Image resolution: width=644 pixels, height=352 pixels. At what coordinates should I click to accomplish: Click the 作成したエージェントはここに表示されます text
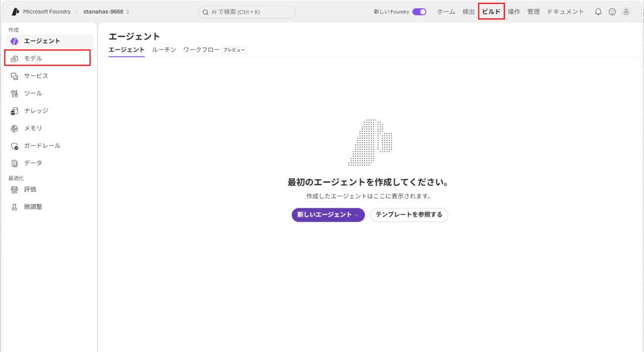[x=369, y=196]
